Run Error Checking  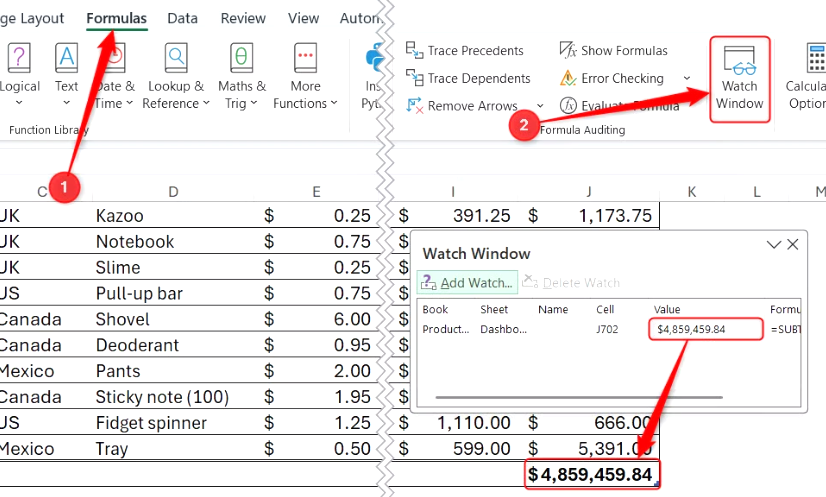[612, 79]
